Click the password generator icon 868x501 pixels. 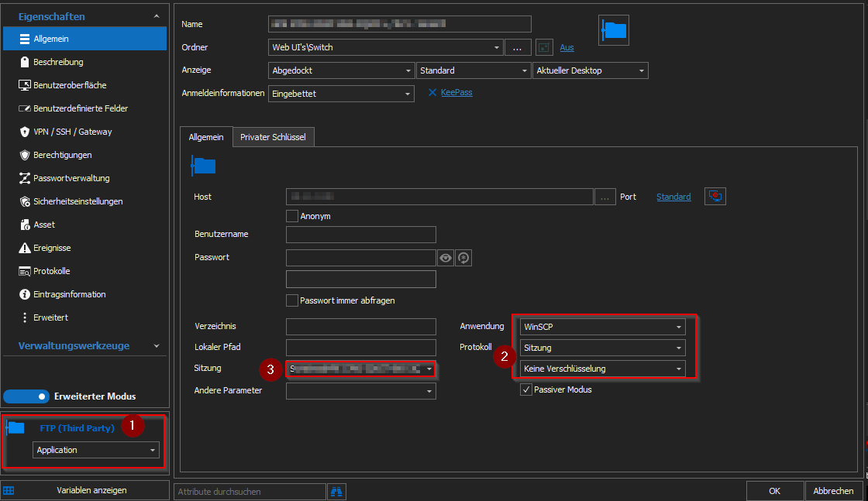click(x=464, y=258)
